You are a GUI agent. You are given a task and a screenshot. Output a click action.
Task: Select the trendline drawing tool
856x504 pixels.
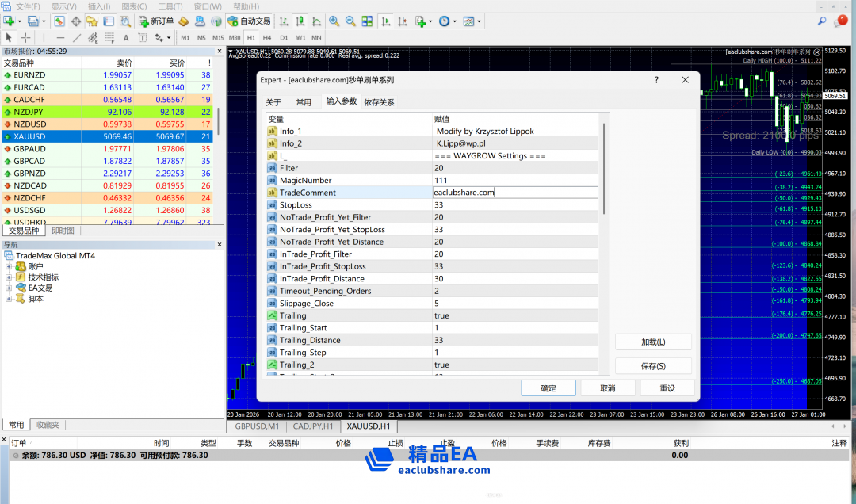coord(77,38)
